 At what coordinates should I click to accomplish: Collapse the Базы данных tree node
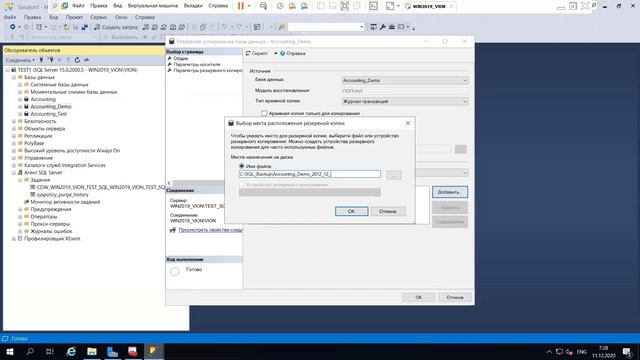pos(14,77)
